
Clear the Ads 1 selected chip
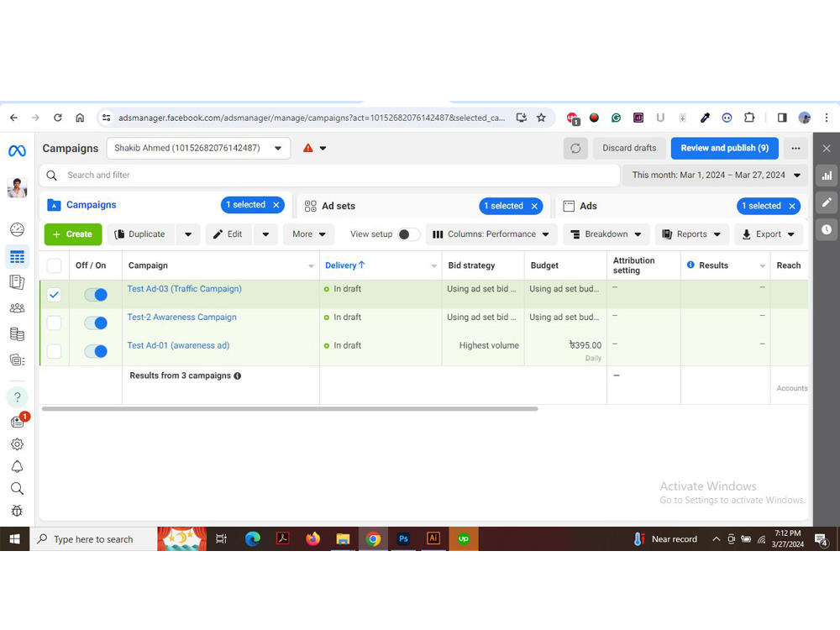(792, 207)
